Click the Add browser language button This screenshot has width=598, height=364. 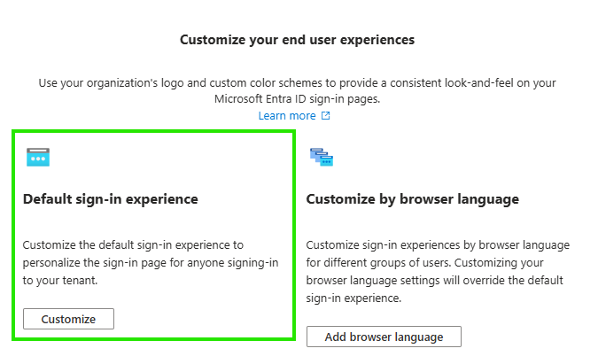coord(384,337)
